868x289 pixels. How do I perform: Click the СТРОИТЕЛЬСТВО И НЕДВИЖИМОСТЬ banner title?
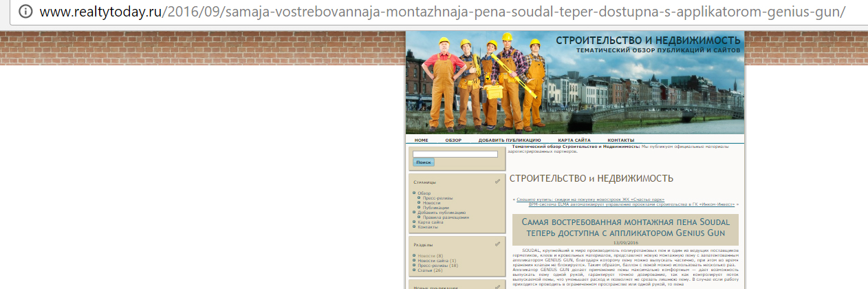(649, 41)
